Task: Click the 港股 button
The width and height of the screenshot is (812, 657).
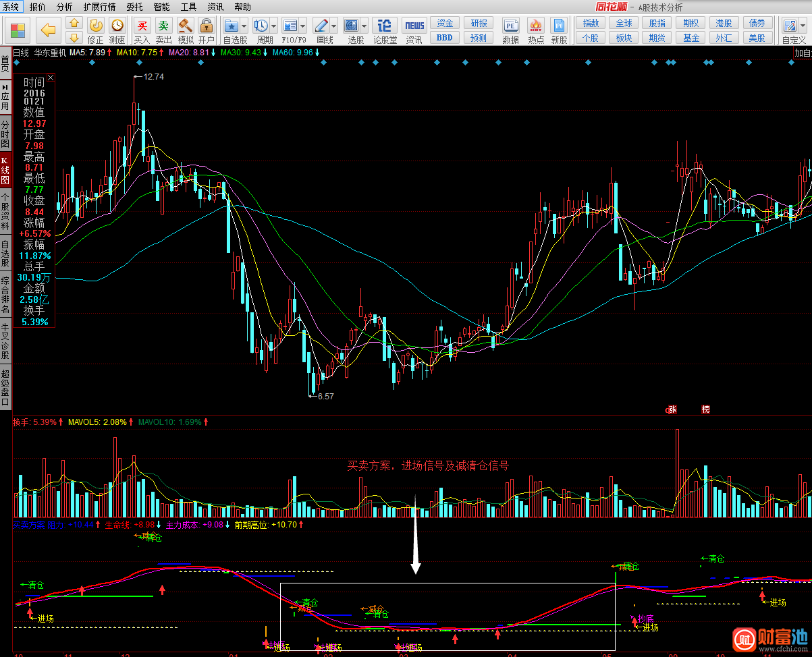Action: click(724, 23)
